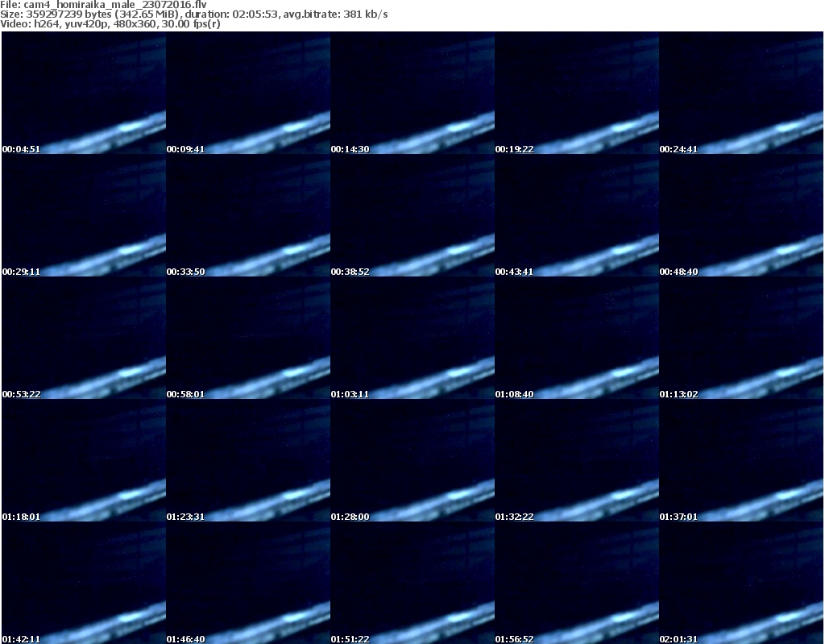
Task: Select the thumbnail timestamped 00:43:41
Action: pos(577,215)
